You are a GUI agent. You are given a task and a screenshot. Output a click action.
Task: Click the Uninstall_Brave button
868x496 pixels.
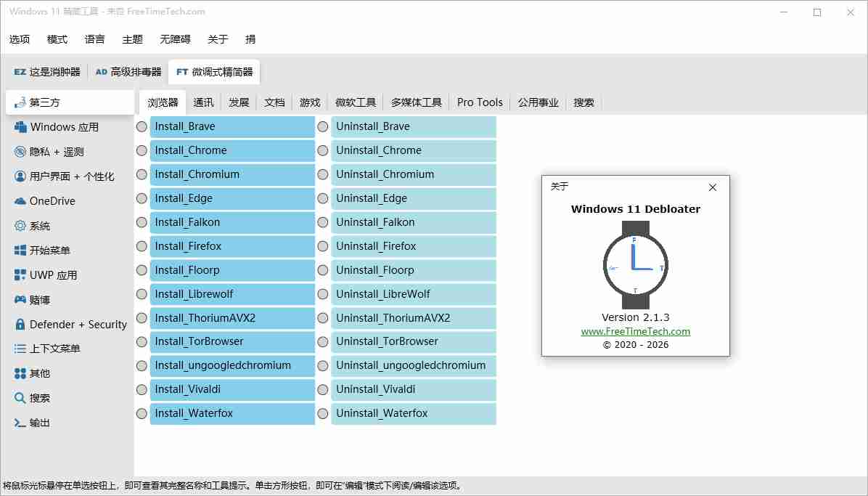(414, 127)
